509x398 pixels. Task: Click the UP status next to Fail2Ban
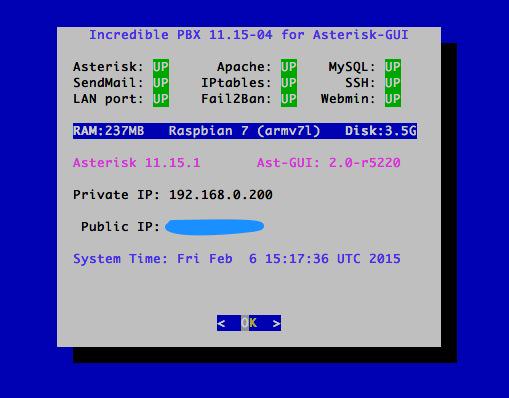[x=289, y=99]
